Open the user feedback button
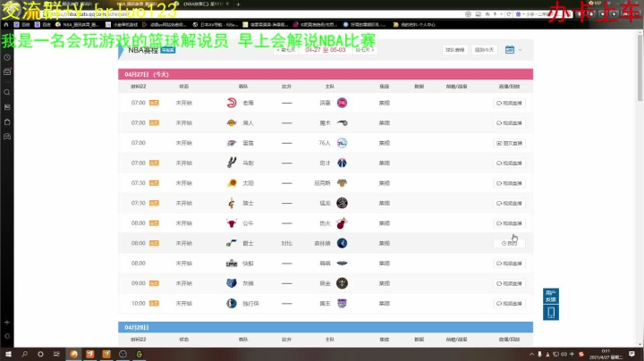644x361 pixels. pyautogui.click(x=551, y=296)
